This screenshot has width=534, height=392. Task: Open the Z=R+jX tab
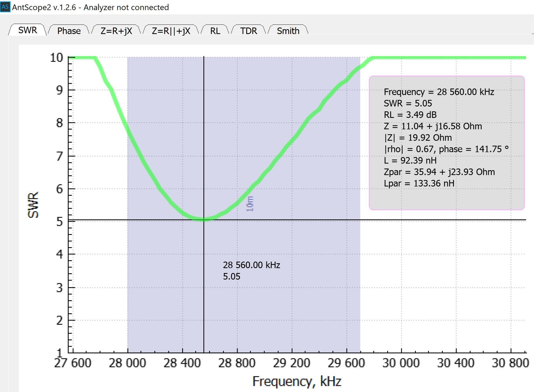(x=116, y=31)
